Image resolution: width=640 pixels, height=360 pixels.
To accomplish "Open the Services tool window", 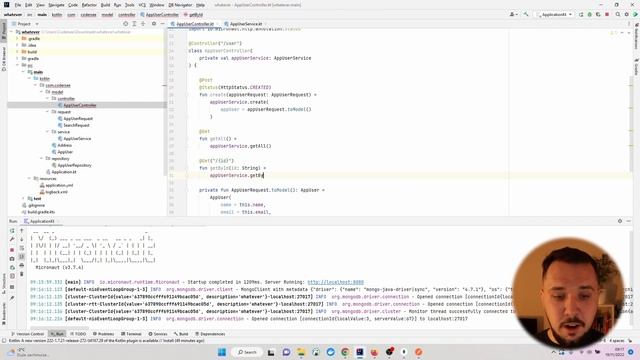I will point(158,334).
